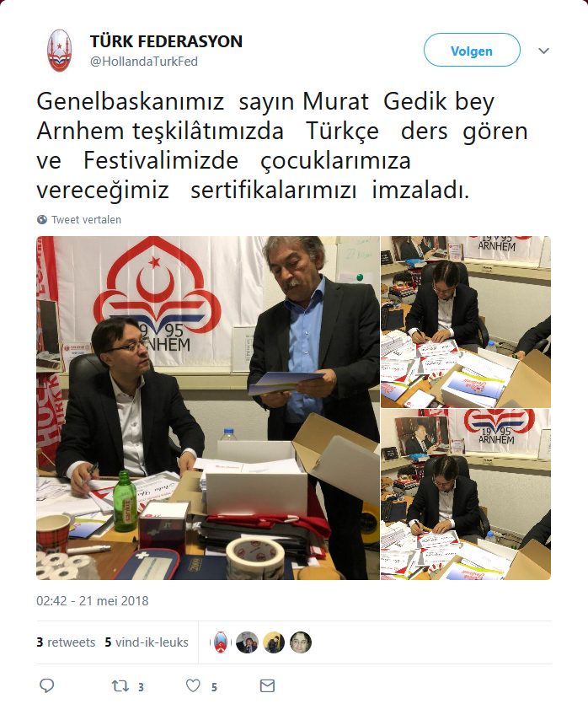Viewport: 588px width, 720px height.
Task: Click the reply speech bubble icon
Action: pos(47,685)
